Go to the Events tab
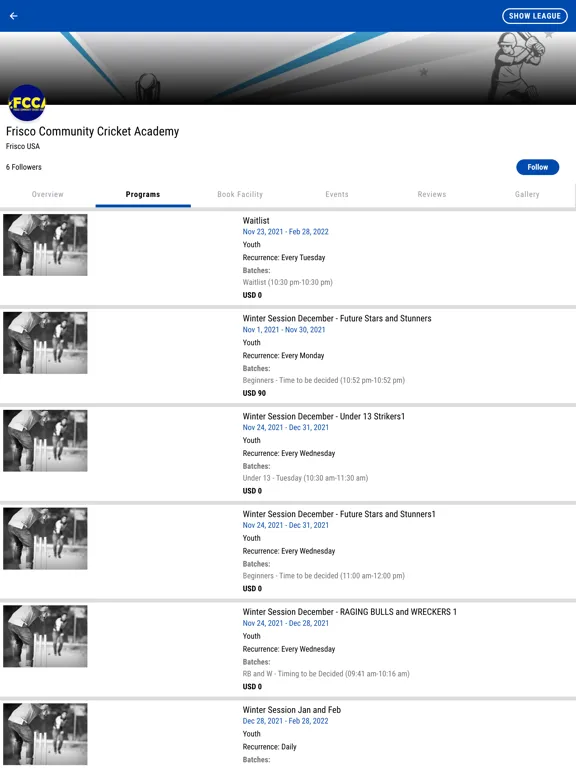The height and width of the screenshot is (768, 576). (x=337, y=194)
